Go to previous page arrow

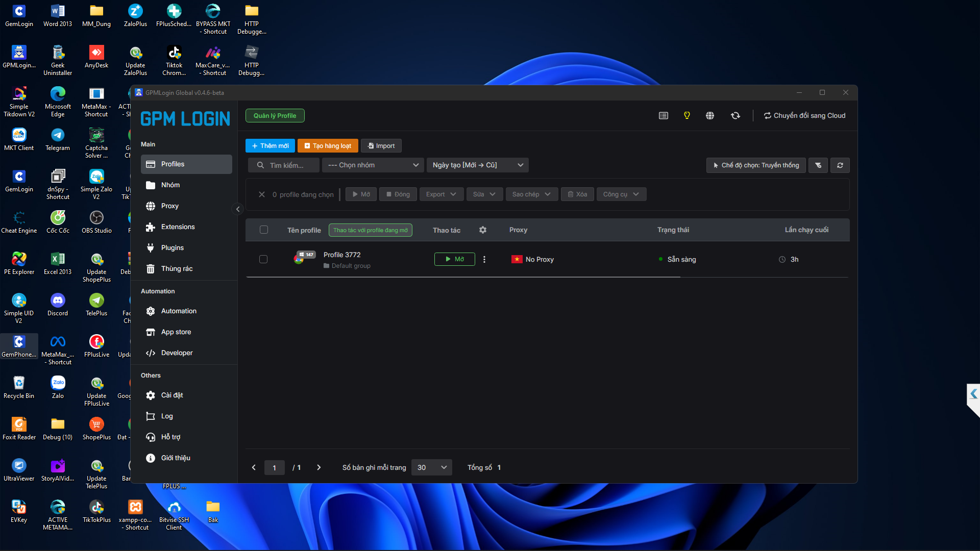tap(254, 467)
